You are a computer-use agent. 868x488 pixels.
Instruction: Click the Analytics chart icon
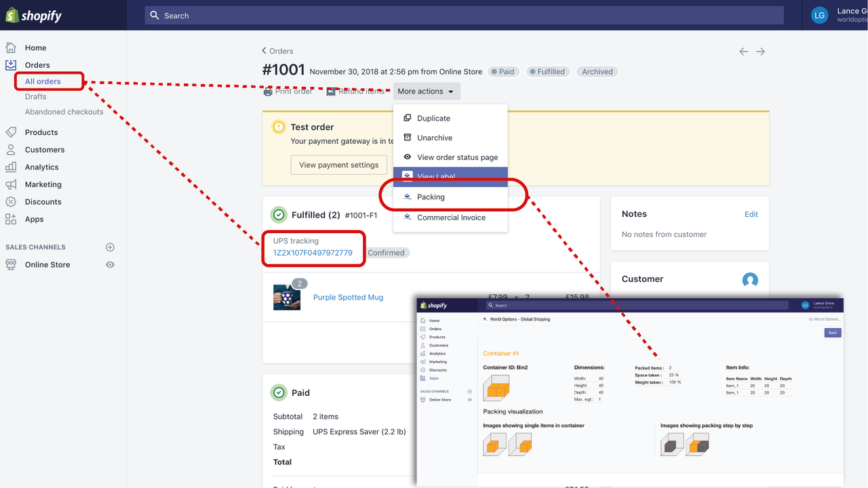pyautogui.click(x=10, y=167)
